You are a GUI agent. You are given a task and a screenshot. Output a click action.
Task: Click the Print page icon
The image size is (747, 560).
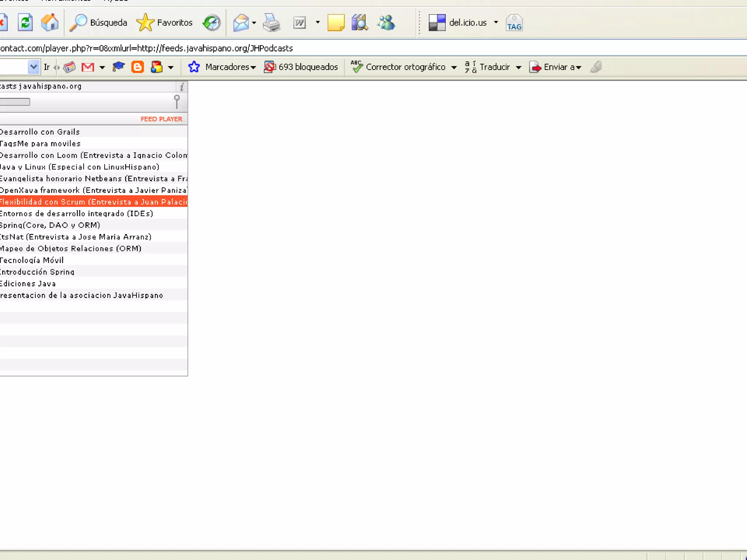click(271, 23)
